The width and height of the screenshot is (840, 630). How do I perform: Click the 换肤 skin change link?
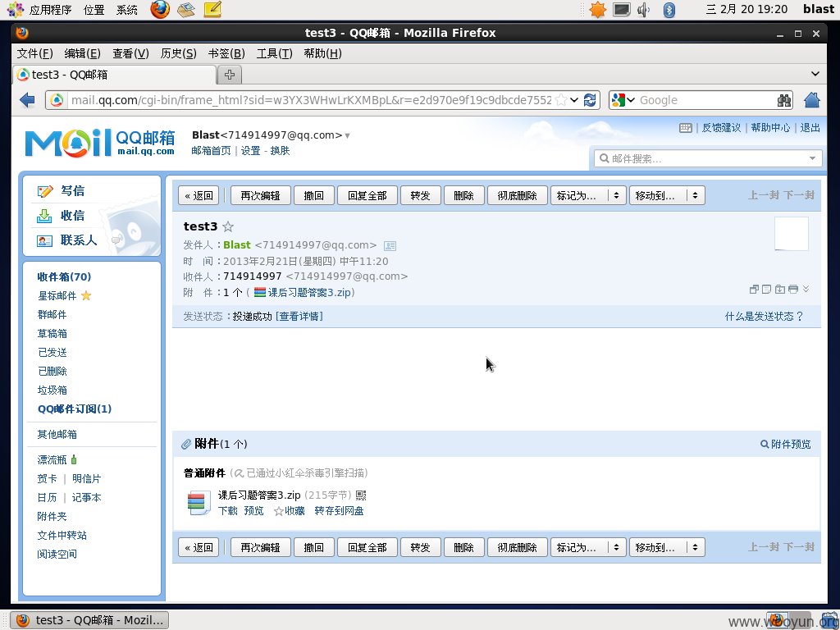coord(281,151)
